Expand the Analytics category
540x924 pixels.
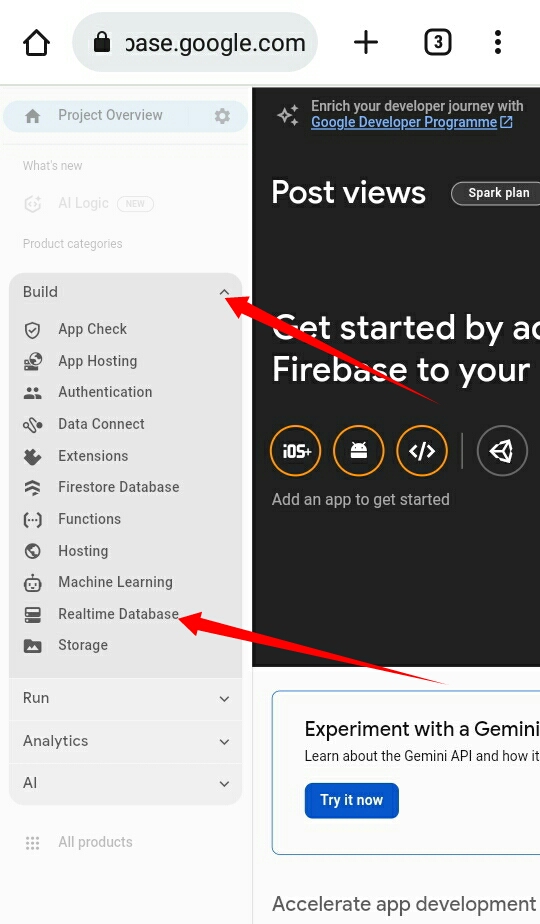click(126, 741)
